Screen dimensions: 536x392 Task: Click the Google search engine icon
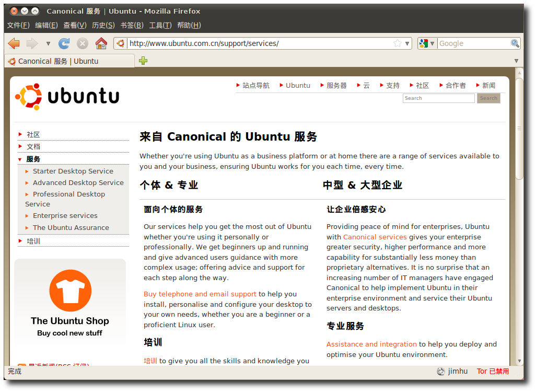pyautogui.click(x=424, y=43)
